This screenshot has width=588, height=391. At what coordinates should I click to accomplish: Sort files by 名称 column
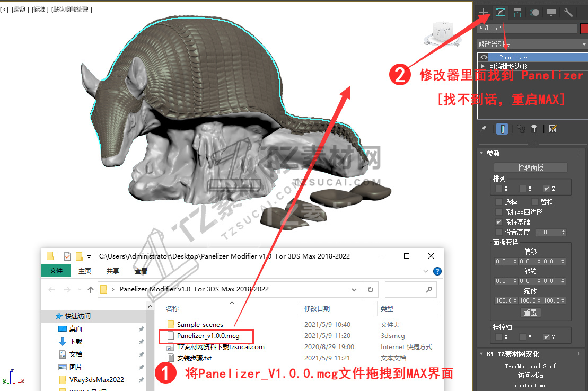pos(172,308)
